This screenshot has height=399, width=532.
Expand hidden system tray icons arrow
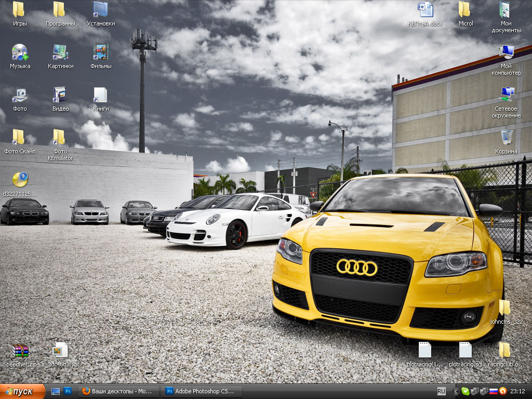456,391
